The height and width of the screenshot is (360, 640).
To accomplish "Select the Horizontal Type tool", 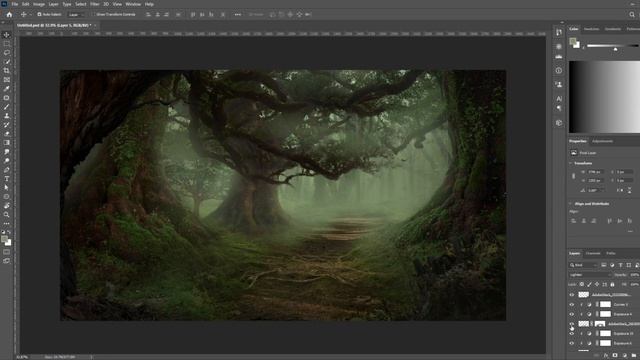I will click(7, 179).
